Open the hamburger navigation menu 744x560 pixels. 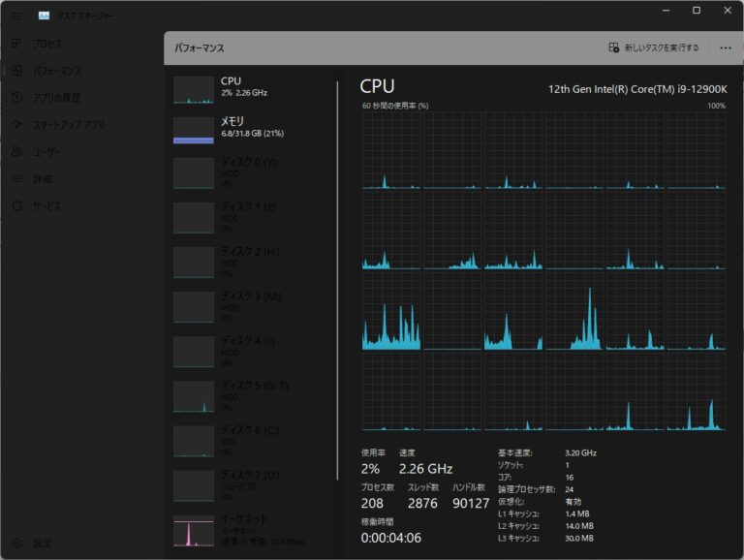(x=16, y=16)
